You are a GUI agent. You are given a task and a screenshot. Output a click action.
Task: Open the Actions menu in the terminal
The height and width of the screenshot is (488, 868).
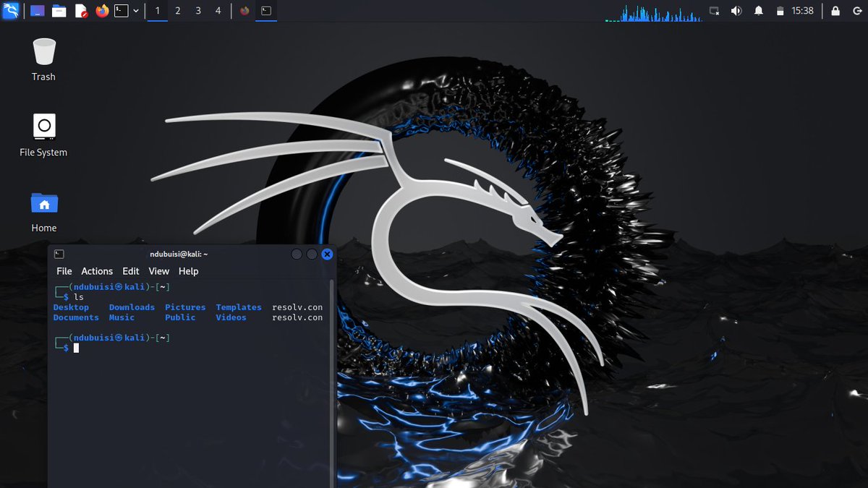tap(97, 271)
